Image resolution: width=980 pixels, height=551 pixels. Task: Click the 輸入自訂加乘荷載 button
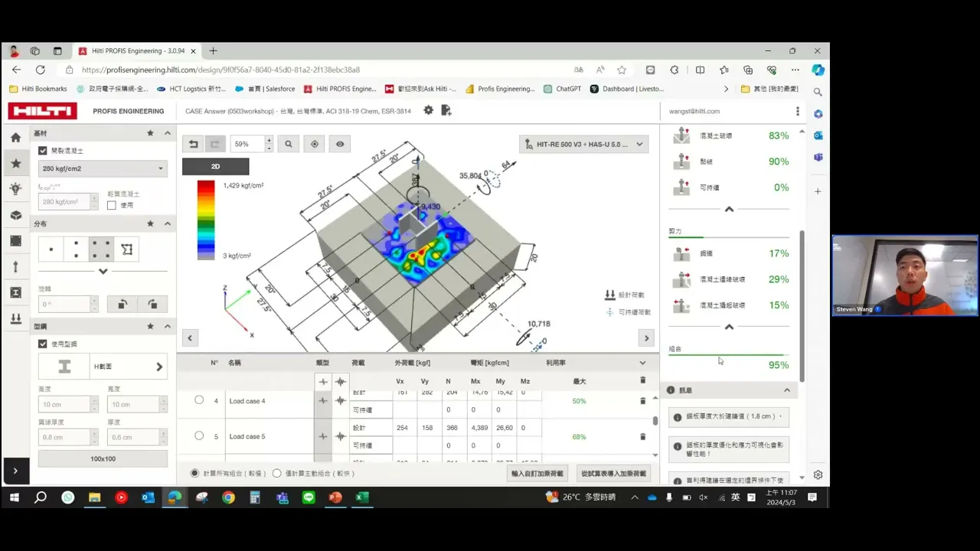[x=537, y=474]
